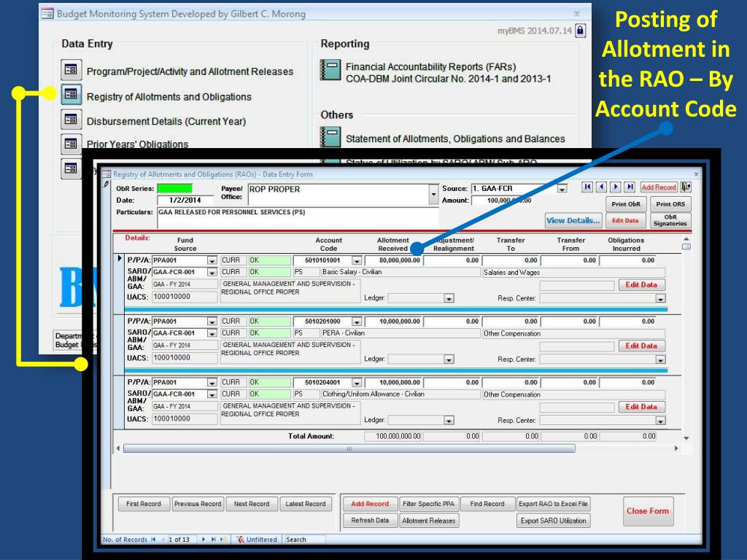747x560 pixels.
Task: Click Budget Monitoring System window title icon
Action: (47, 14)
